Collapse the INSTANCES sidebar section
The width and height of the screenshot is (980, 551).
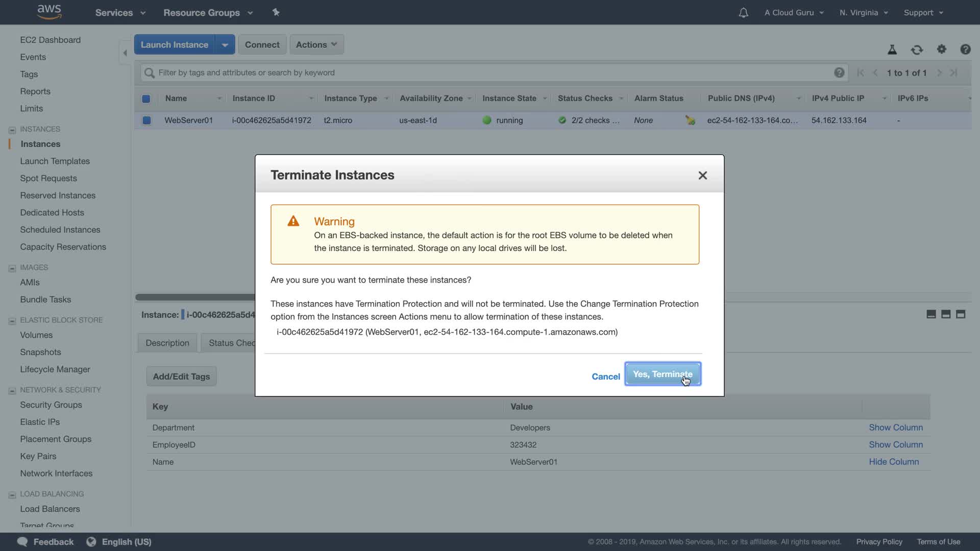pos(12,130)
